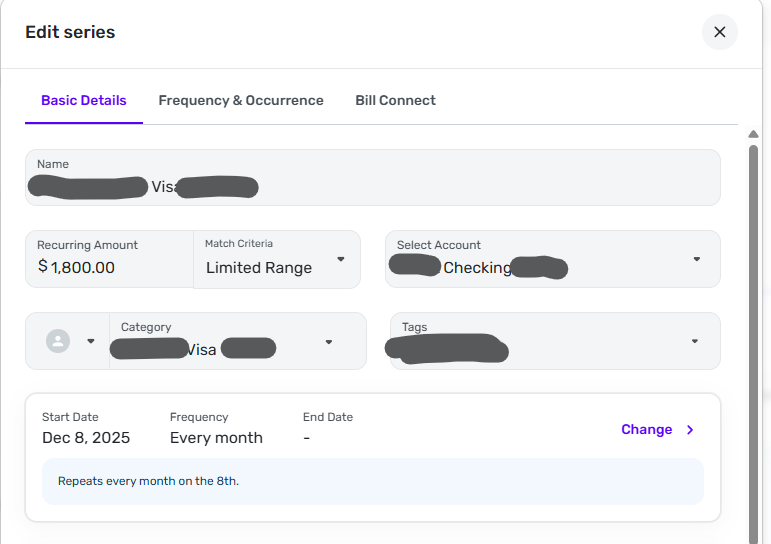Expand the avatar dropdown arrow
Viewport: 771px width, 544px height.
(91, 341)
